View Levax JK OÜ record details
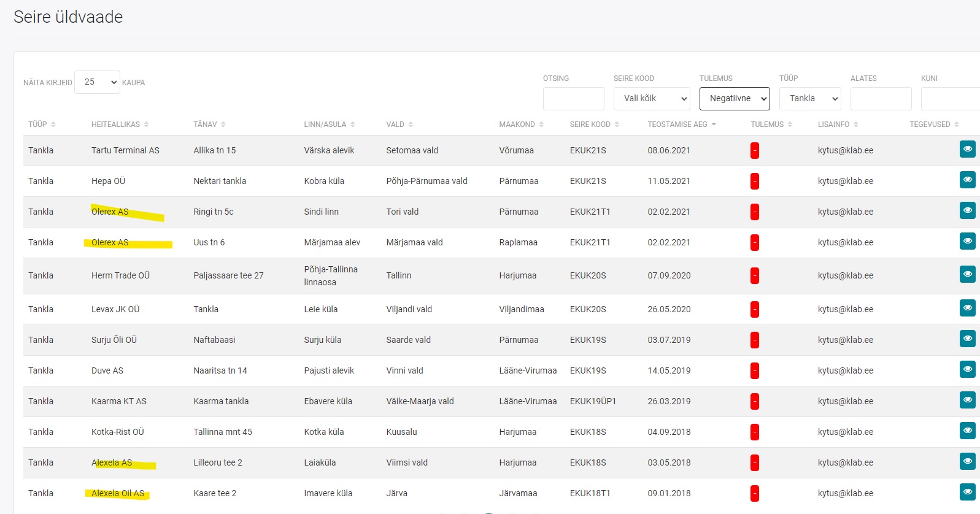Viewport: 980px width, 514px height. click(967, 308)
